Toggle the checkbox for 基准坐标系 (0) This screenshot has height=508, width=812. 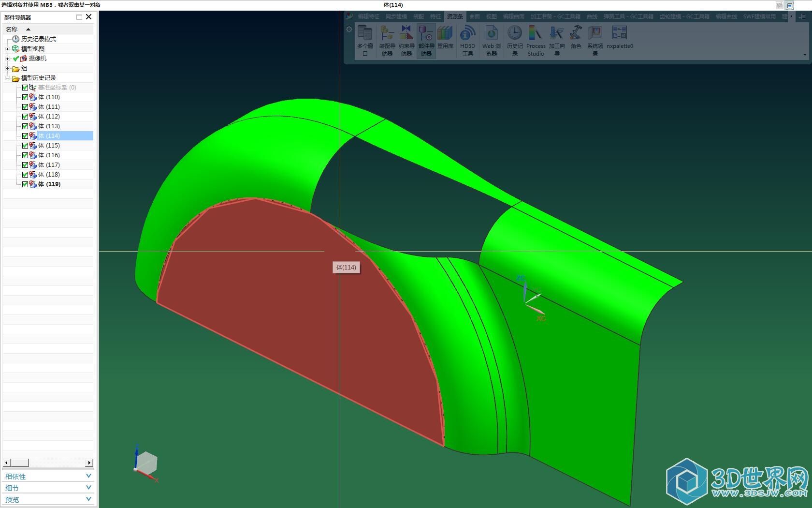pos(25,88)
